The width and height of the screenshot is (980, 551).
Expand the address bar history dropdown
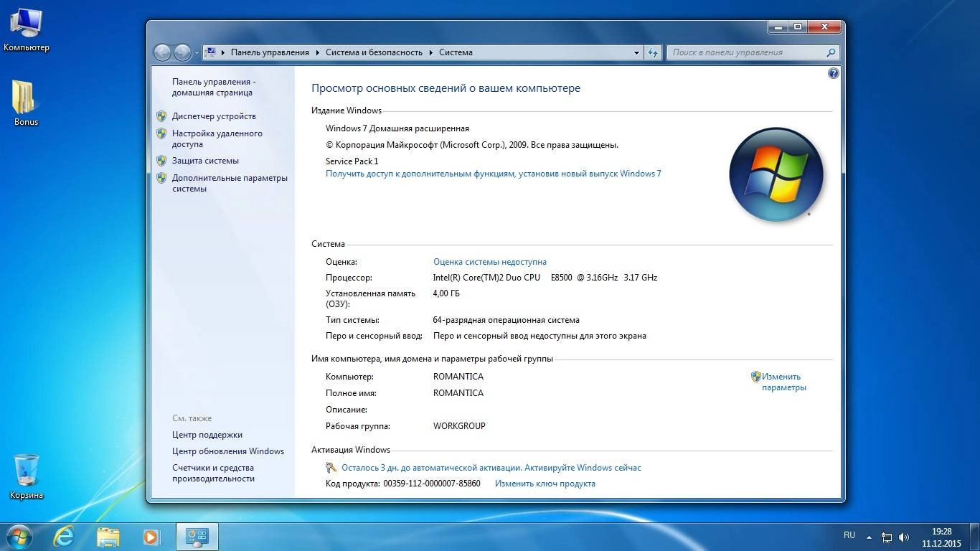[x=636, y=52]
